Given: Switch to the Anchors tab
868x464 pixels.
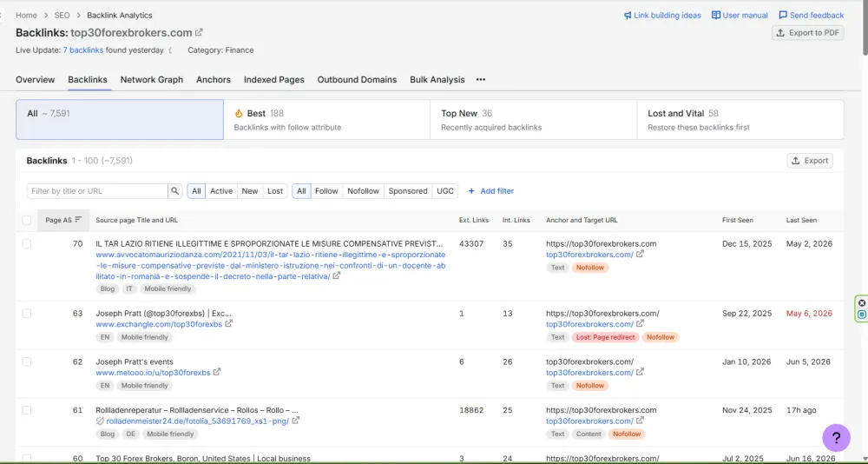Looking at the screenshot, I should click(x=214, y=79).
